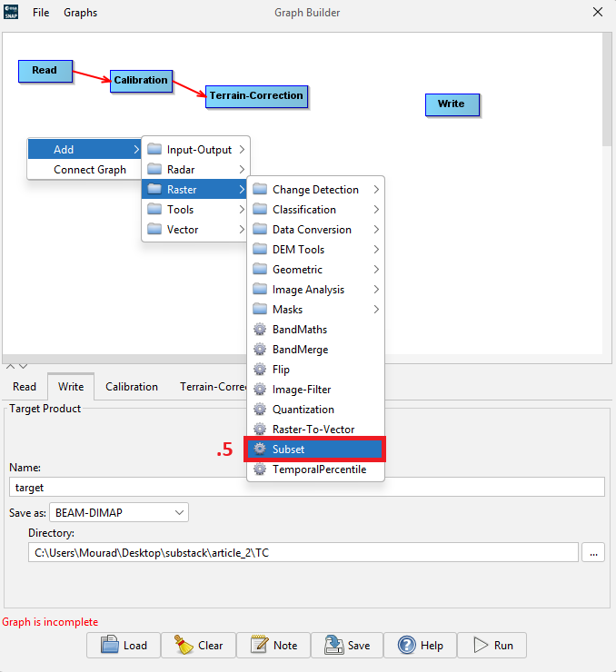Choose Connect Graph context menu entry
Viewport: 616px width, 672px height.
(x=84, y=170)
